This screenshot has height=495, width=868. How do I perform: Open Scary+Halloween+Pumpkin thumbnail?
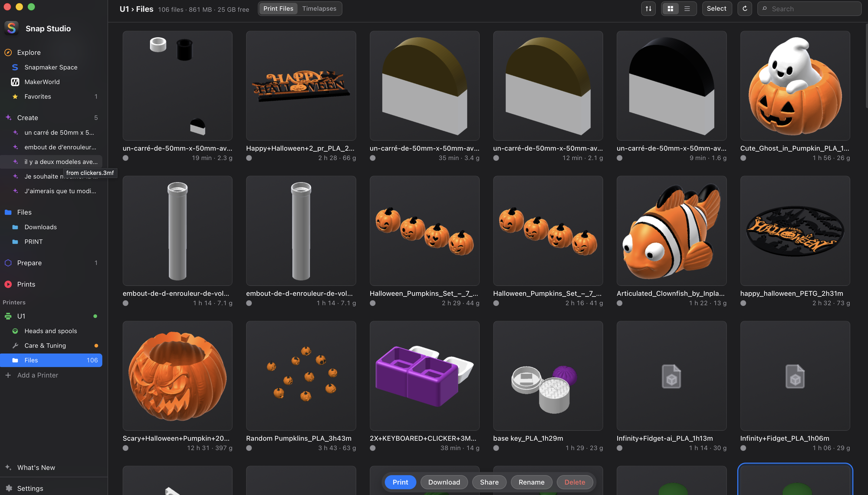pos(178,376)
